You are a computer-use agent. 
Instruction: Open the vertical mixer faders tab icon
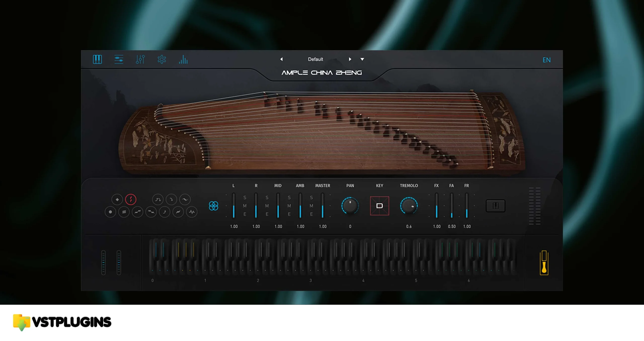tap(140, 60)
